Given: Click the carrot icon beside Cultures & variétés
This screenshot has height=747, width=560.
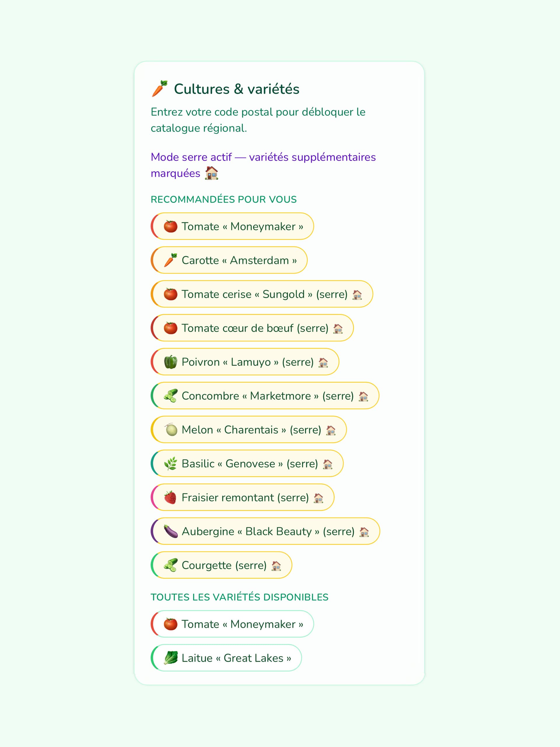Looking at the screenshot, I should coord(160,89).
